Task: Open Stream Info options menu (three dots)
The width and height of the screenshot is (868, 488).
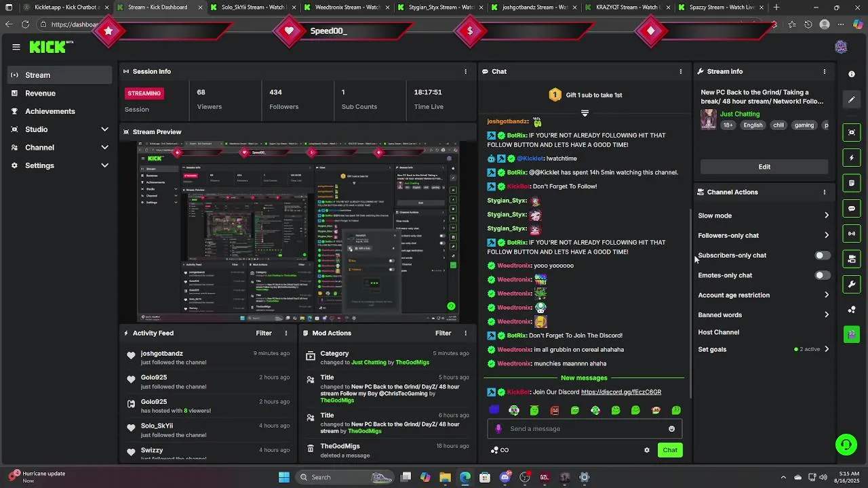Action: (x=824, y=71)
